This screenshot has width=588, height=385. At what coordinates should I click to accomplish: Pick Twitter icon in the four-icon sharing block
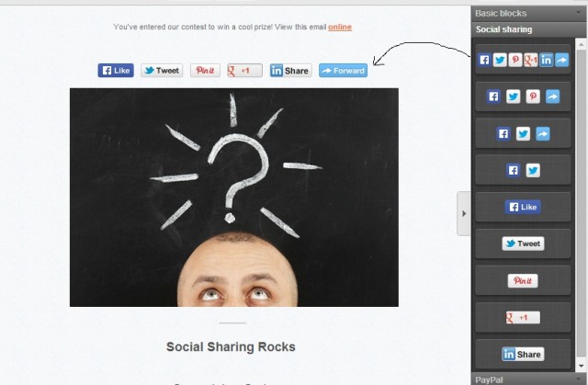coord(513,96)
